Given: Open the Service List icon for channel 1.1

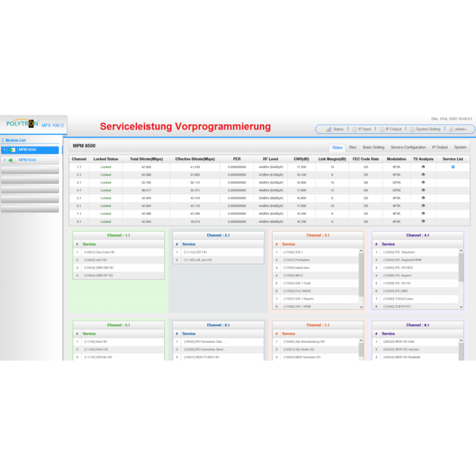Looking at the screenshot, I should tap(453, 167).
